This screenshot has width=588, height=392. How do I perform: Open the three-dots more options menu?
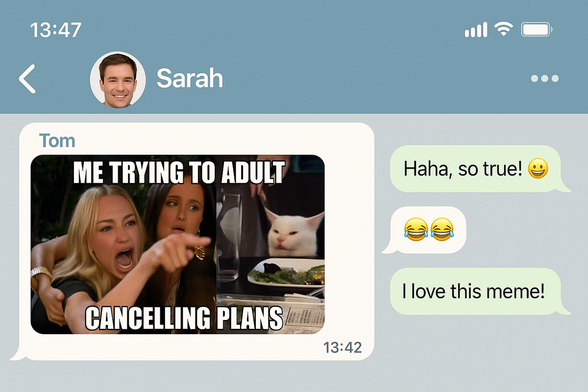[544, 78]
